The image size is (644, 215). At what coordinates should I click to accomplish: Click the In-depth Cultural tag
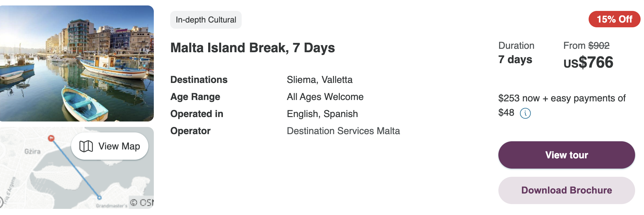(x=206, y=20)
